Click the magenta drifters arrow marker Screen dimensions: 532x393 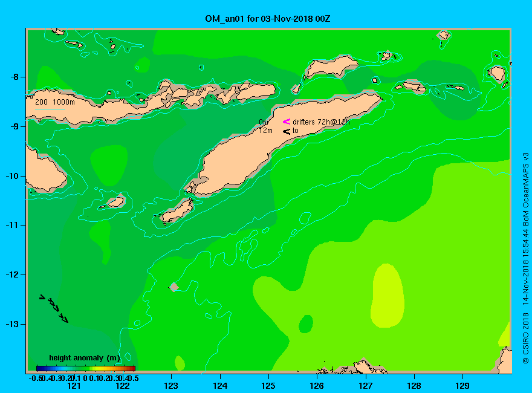coord(287,122)
